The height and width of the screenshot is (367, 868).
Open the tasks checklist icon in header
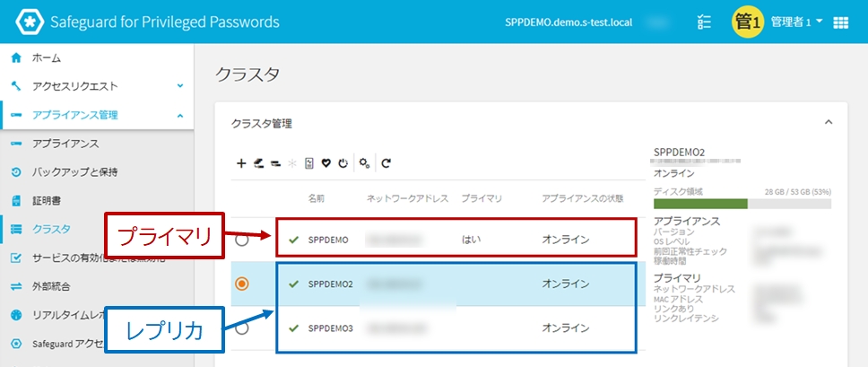pos(704,22)
